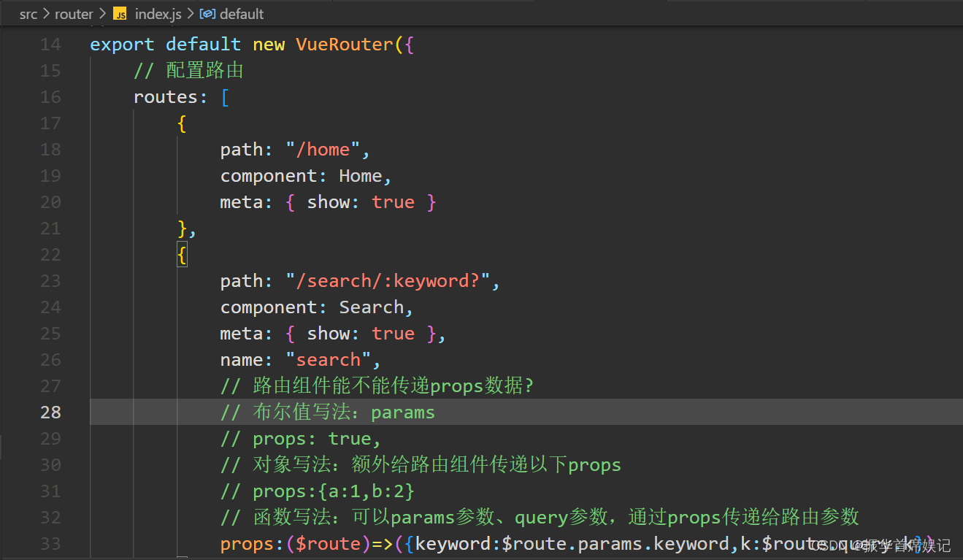Select line number 18 in gutter

pos(50,150)
